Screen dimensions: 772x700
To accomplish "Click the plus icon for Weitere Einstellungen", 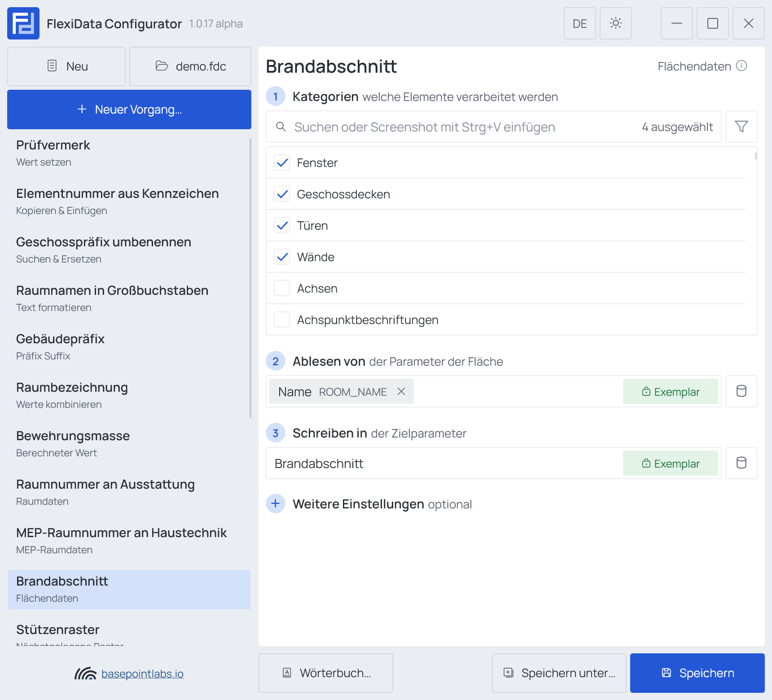I will (276, 503).
